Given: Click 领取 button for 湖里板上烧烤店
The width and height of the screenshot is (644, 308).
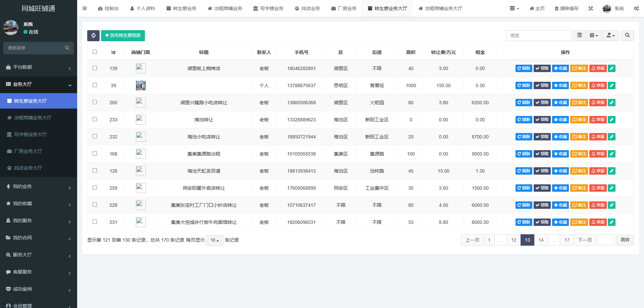Looking at the screenshot, I should pyautogui.click(x=542, y=68).
